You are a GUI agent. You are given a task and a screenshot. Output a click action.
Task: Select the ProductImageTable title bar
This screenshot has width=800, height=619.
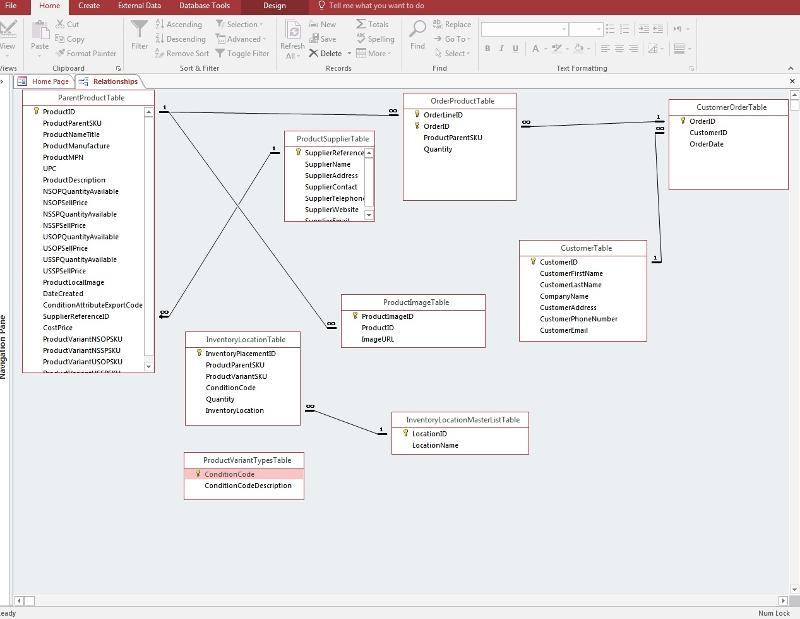tap(415, 302)
